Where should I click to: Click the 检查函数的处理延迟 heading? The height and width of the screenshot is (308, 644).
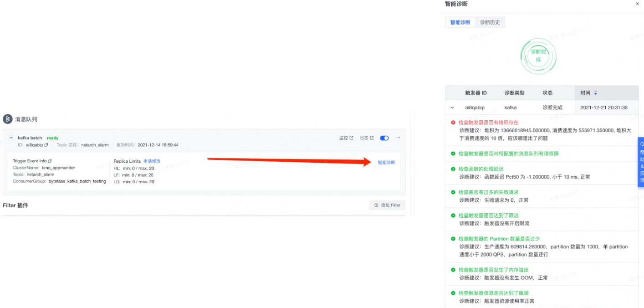tap(481, 169)
